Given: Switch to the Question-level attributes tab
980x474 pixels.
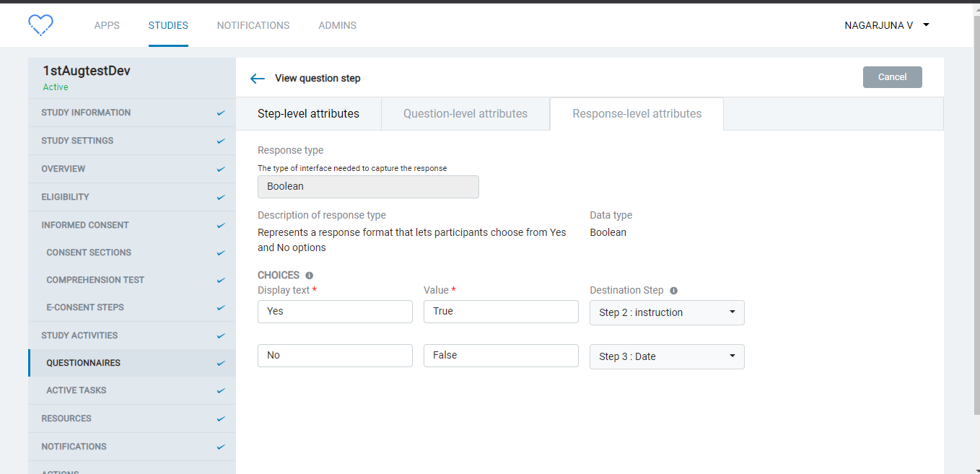Looking at the screenshot, I should pos(465,114).
